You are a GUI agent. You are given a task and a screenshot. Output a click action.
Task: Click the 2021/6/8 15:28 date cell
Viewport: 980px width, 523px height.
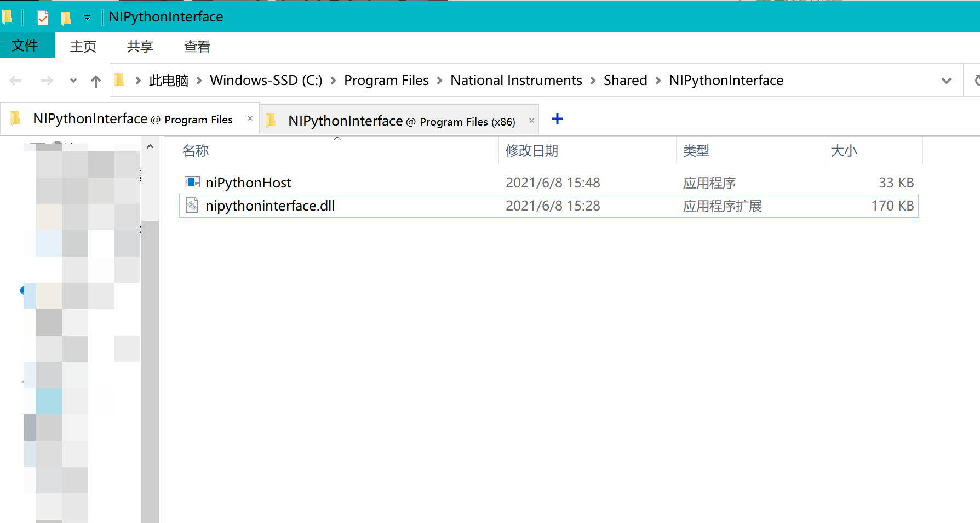click(553, 206)
